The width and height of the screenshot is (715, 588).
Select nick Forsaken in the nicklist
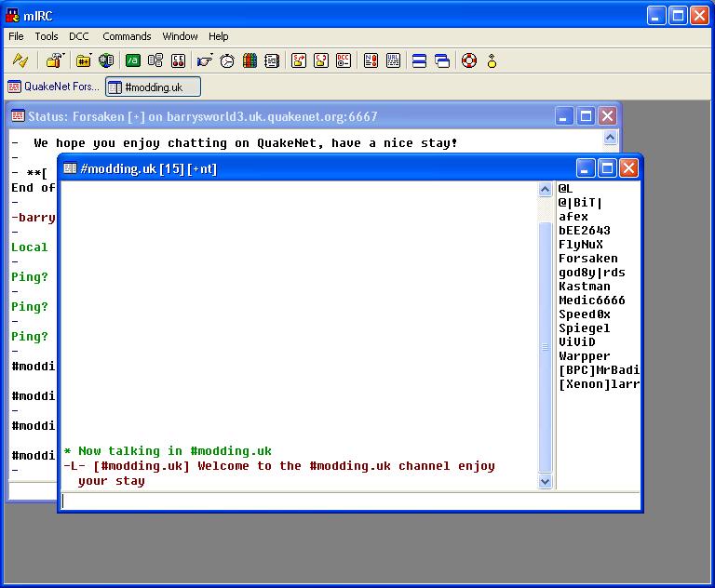[x=587, y=259]
